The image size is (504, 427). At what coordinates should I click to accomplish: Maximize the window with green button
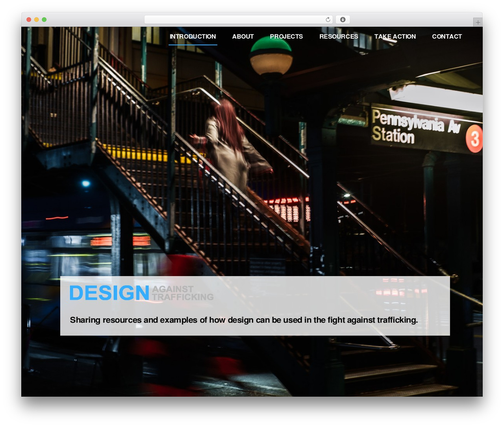click(44, 20)
